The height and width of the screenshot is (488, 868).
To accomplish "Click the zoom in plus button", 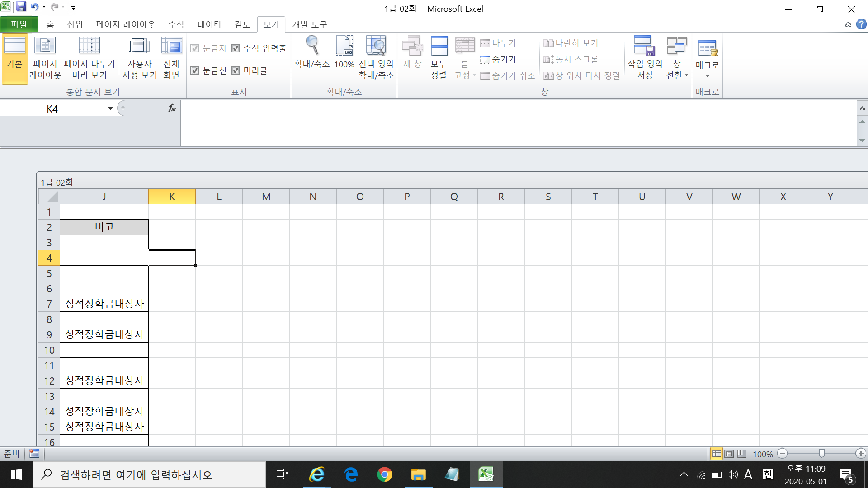I will click(861, 454).
